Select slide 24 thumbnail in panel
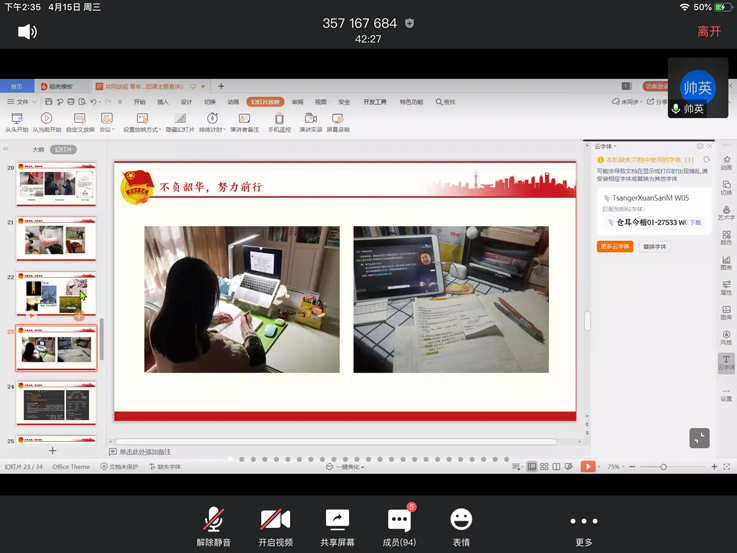Image resolution: width=737 pixels, height=553 pixels. tap(57, 405)
